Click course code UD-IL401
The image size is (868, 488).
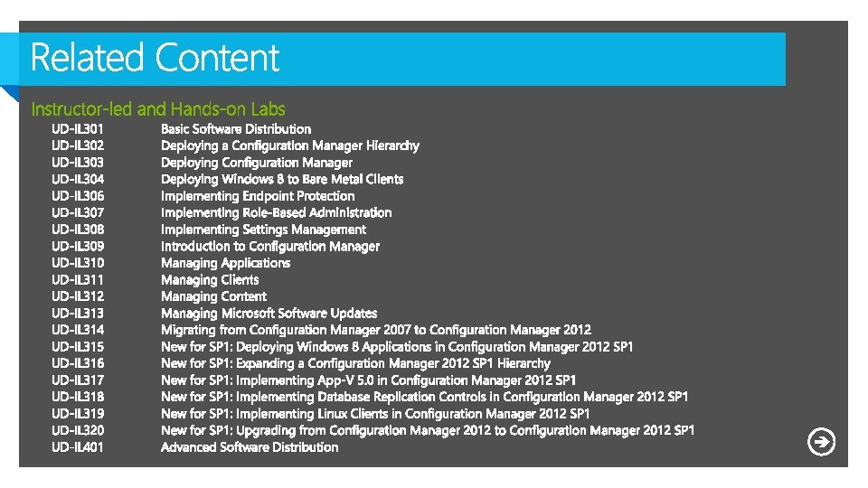point(78,447)
